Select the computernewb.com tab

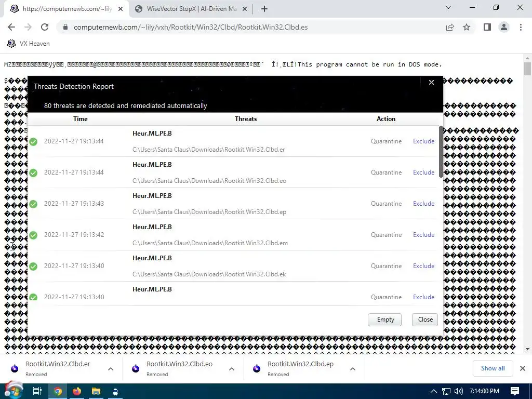66,9
